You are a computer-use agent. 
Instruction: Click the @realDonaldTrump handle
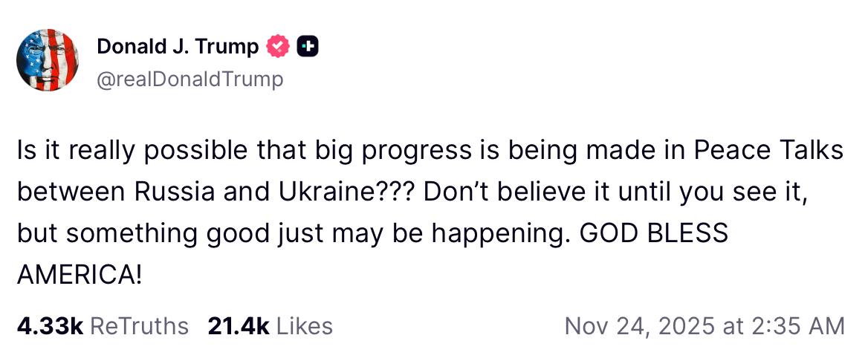tap(190, 79)
